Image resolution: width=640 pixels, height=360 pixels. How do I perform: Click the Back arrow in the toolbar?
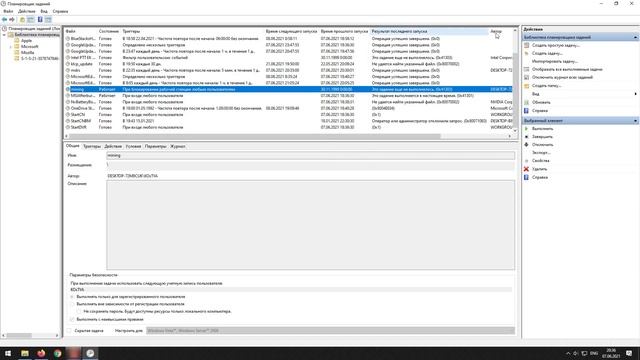pyautogui.click(x=4, y=20)
